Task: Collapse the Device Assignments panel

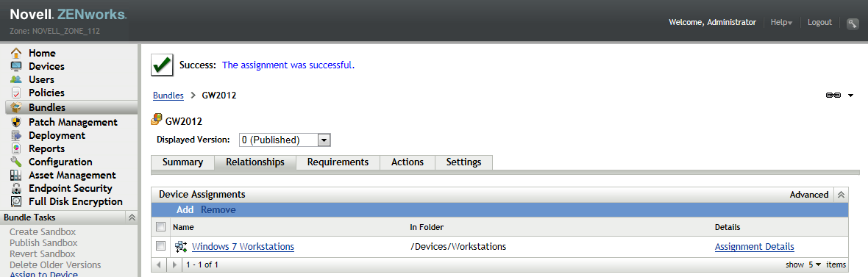Action: tap(841, 195)
